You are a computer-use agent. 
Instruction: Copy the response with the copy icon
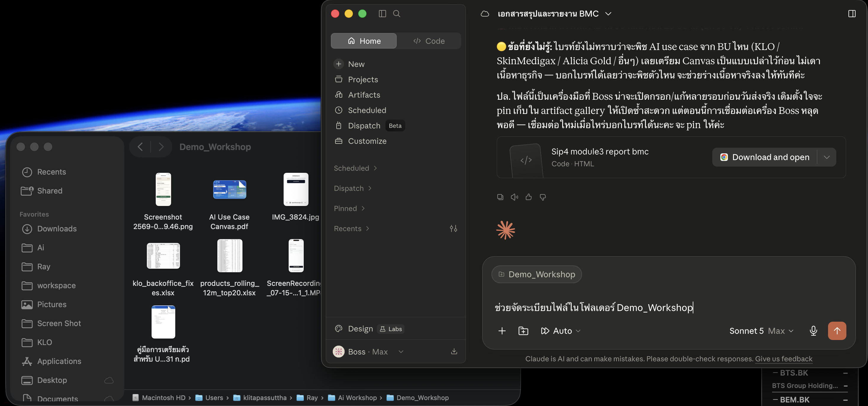(500, 197)
